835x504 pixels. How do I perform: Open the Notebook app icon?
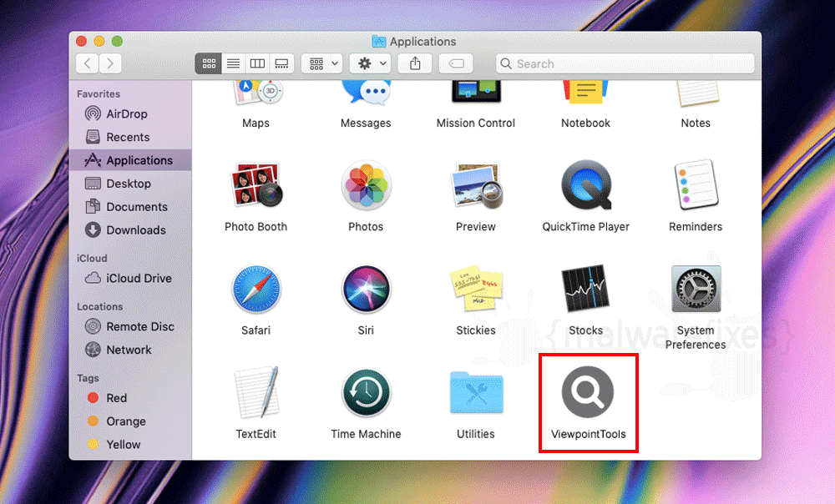coord(586,92)
